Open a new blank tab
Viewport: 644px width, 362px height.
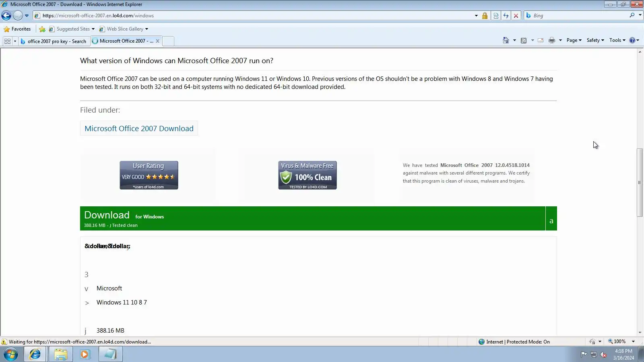point(168,41)
